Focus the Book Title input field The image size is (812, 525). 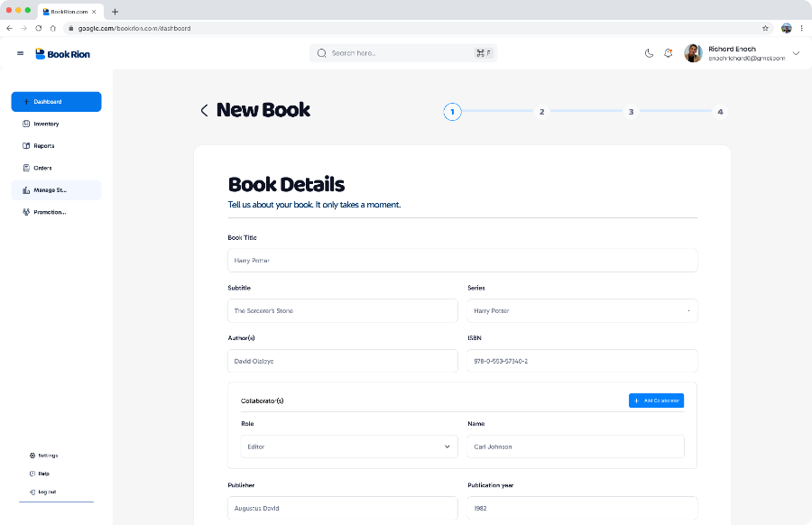tap(463, 261)
